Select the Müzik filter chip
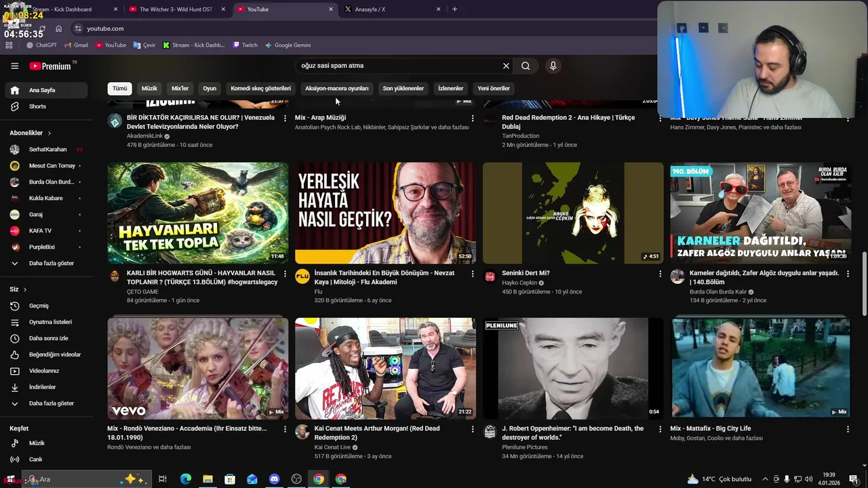Viewport: 868px width, 488px height. tap(149, 88)
